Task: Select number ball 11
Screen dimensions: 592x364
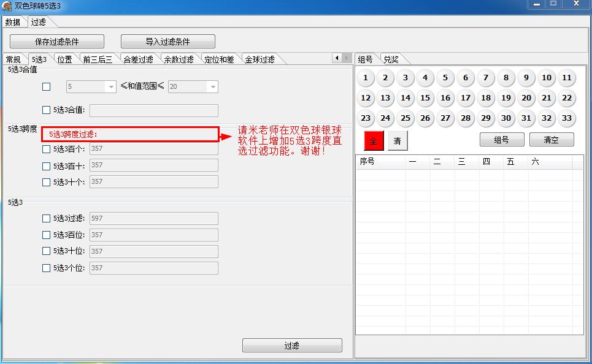Action: [x=567, y=78]
